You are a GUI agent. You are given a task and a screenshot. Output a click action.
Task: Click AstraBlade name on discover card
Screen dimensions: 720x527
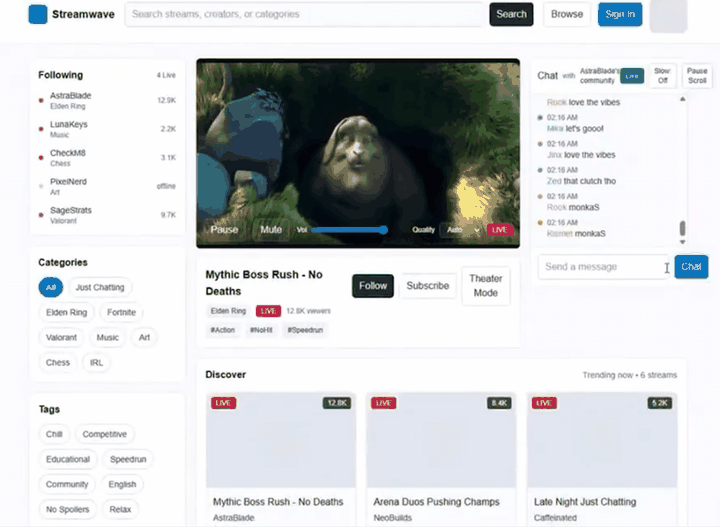234,518
